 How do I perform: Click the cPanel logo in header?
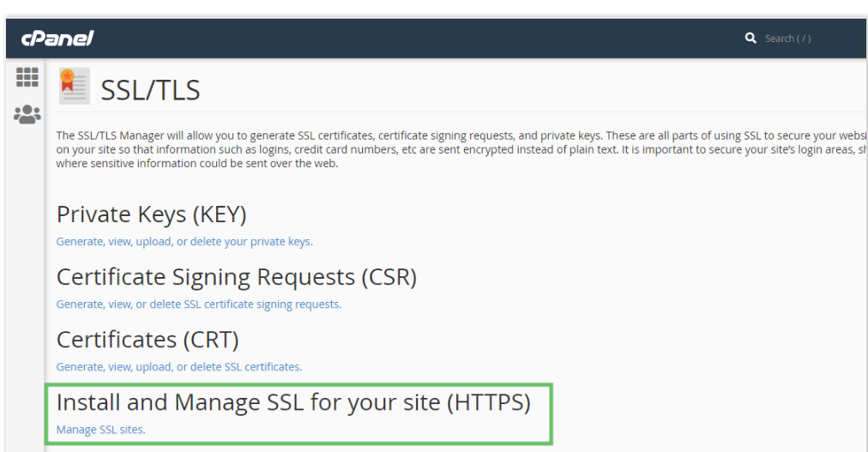click(x=57, y=38)
